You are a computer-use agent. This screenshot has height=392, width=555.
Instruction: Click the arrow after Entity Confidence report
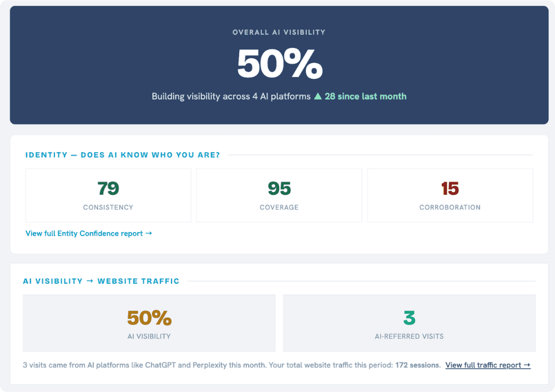(149, 233)
